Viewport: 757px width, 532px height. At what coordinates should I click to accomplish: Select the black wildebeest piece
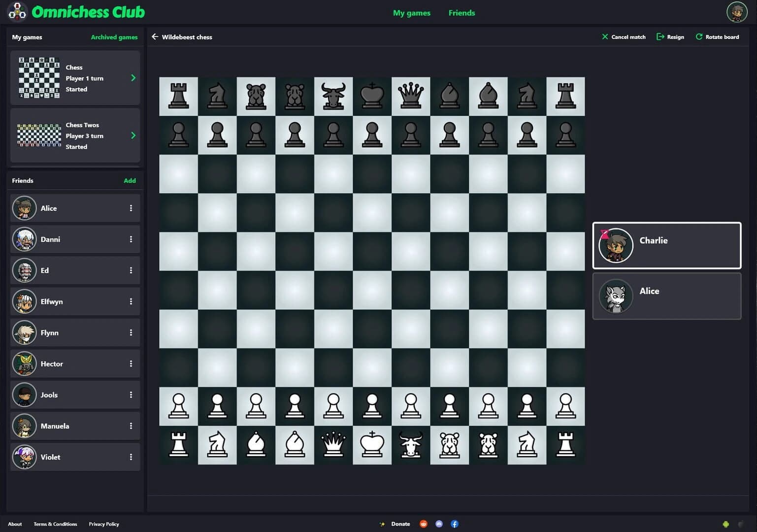click(x=333, y=96)
